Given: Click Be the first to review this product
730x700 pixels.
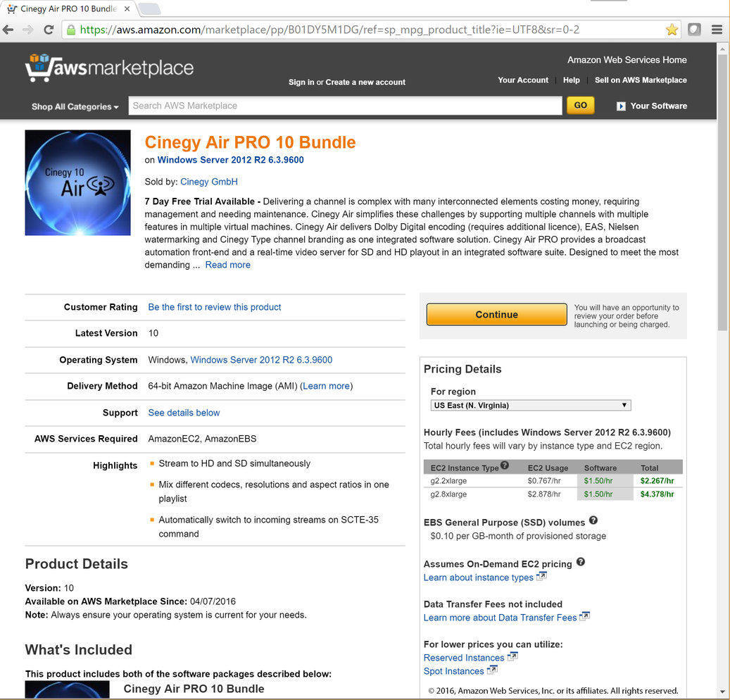Looking at the screenshot, I should (x=215, y=307).
